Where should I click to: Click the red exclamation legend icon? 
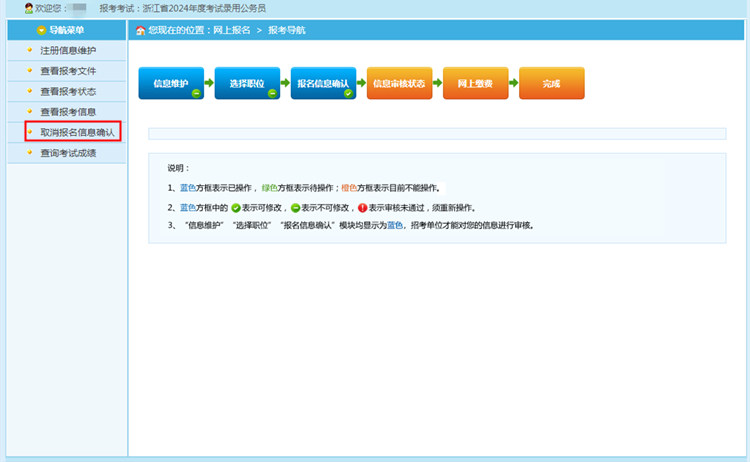click(x=363, y=208)
